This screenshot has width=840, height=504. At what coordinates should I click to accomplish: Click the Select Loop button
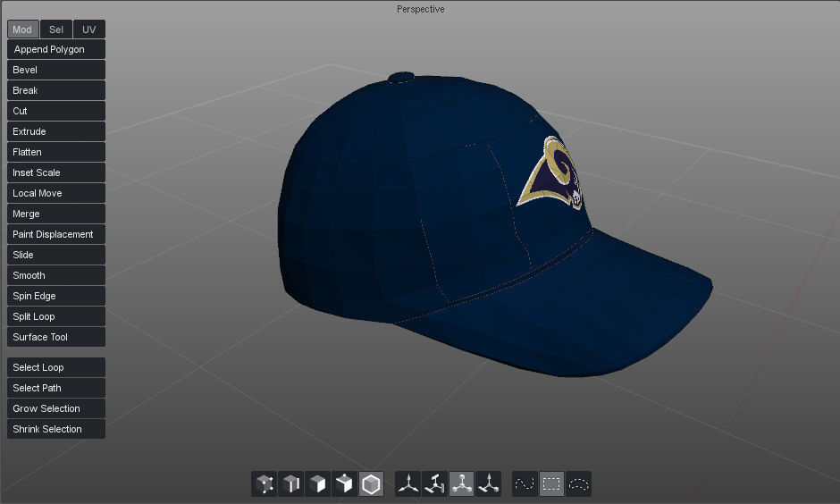pos(56,367)
